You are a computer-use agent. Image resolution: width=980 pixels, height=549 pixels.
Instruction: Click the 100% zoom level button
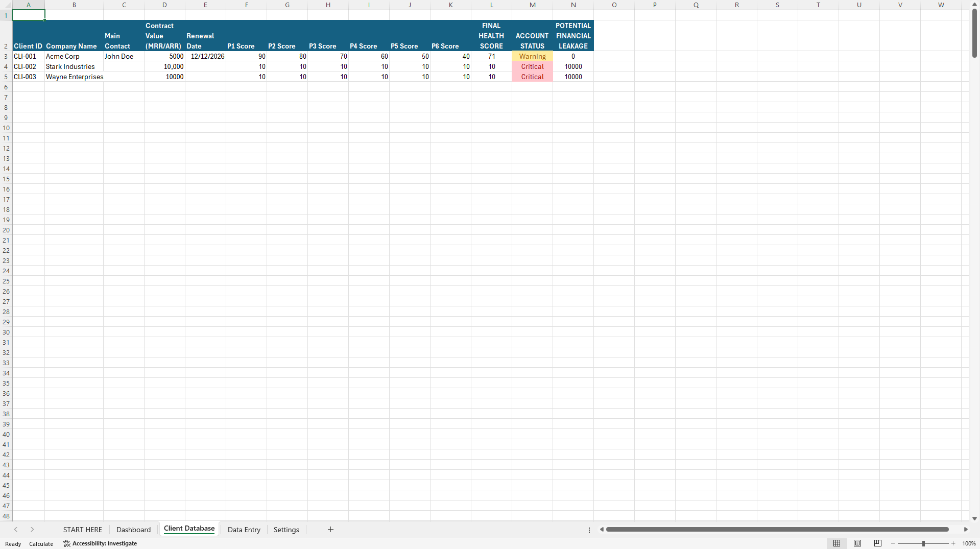pyautogui.click(x=969, y=543)
